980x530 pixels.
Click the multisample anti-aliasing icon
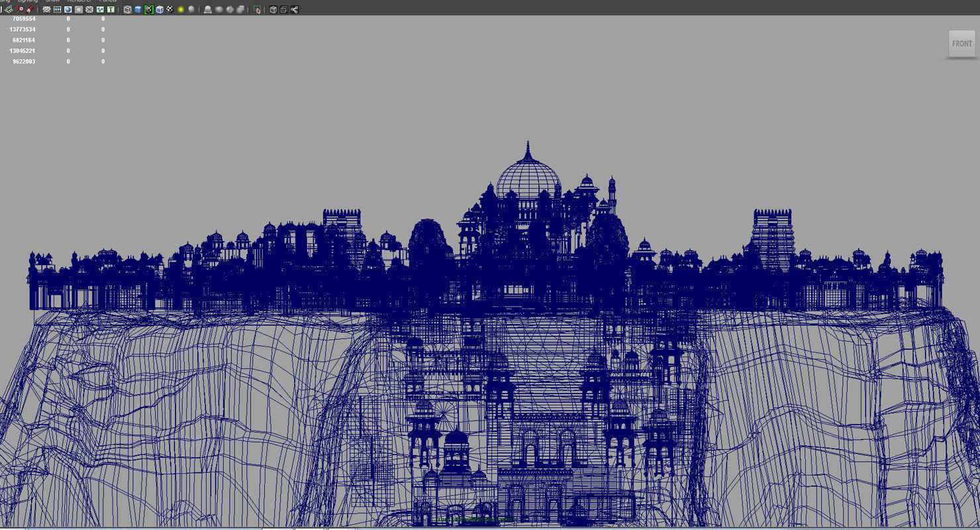(x=229, y=9)
